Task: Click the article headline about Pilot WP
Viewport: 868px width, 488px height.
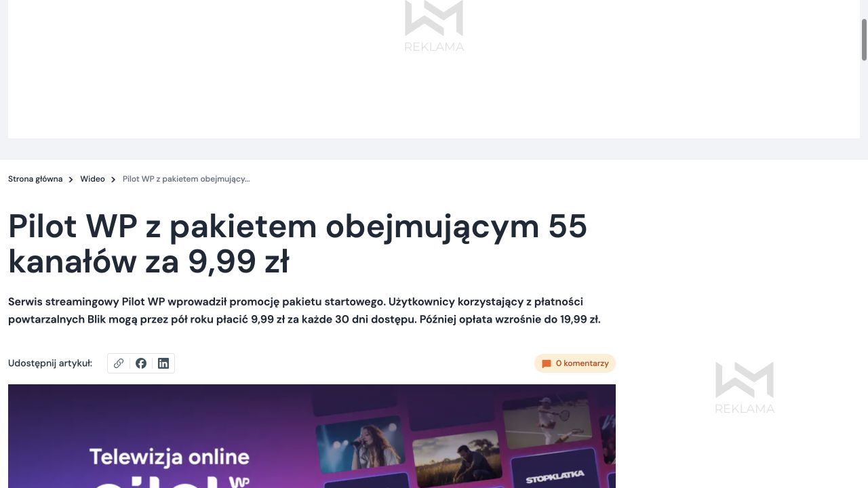Action: point(298,243)
